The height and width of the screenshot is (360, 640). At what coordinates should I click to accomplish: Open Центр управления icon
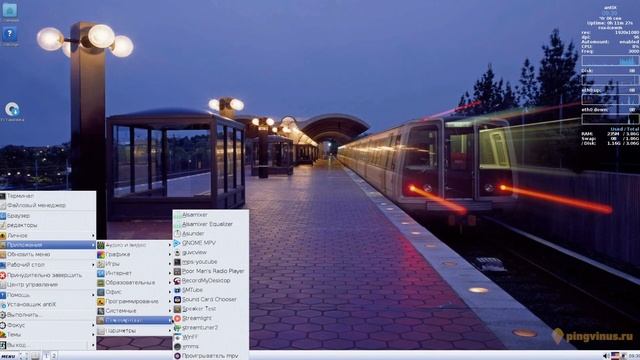tap(2, 284)
